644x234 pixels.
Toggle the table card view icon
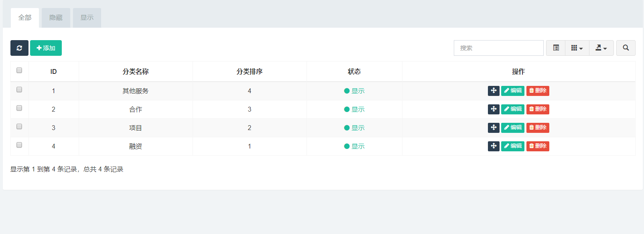(556, 48)
